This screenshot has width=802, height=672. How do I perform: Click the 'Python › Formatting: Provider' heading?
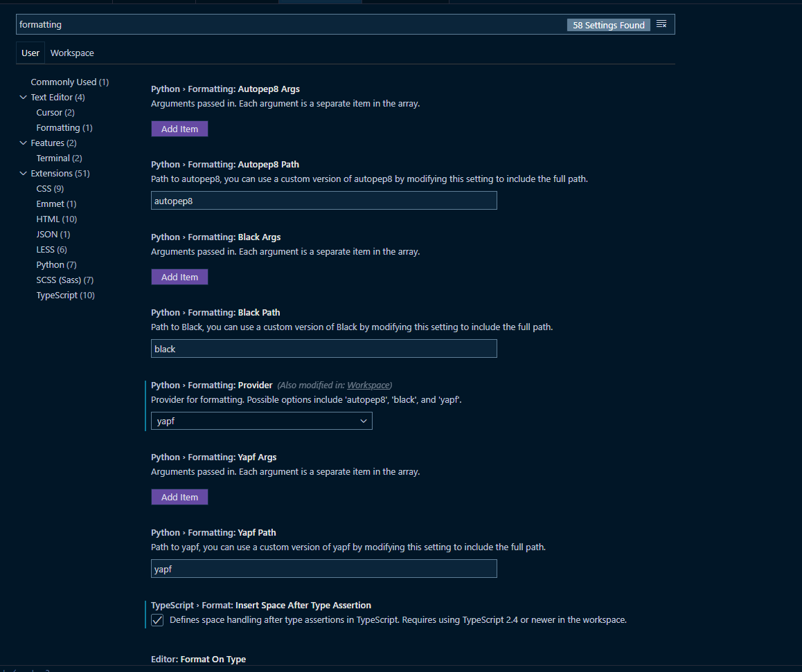(212, 385)
